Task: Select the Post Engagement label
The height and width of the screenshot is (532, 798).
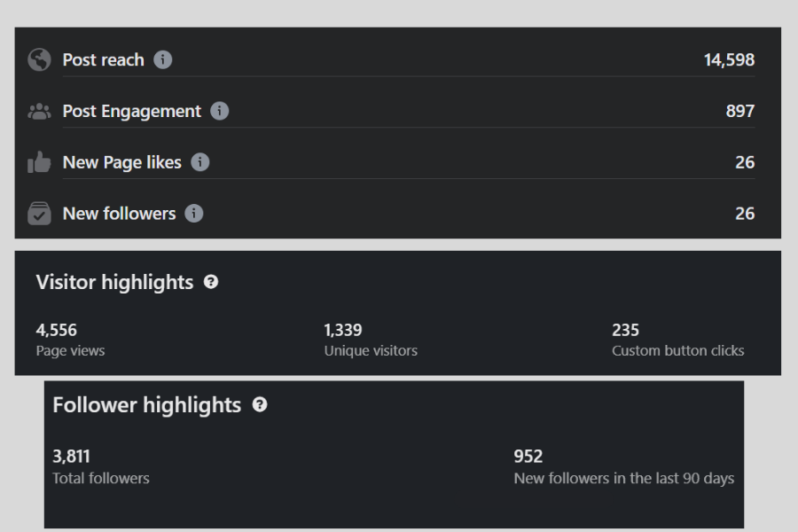Action: pyautogui.click(x=131, y=112)
